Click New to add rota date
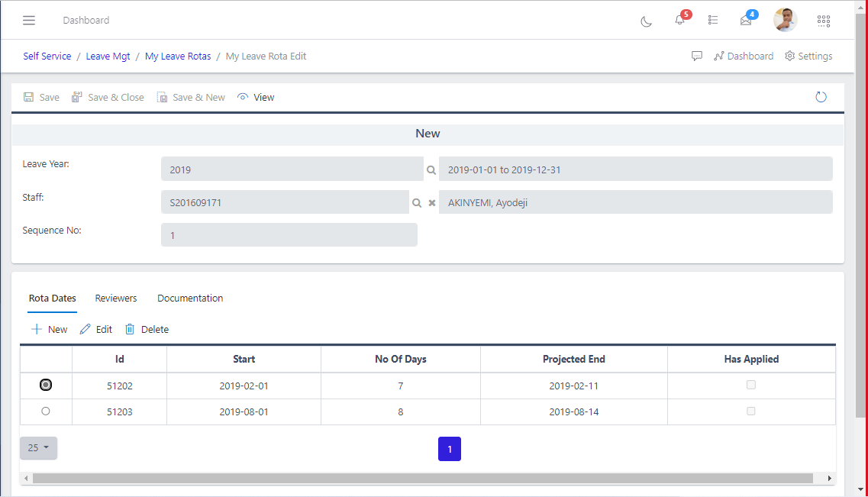This screenshot has width=868, height=497. click(x=49, y=330)
